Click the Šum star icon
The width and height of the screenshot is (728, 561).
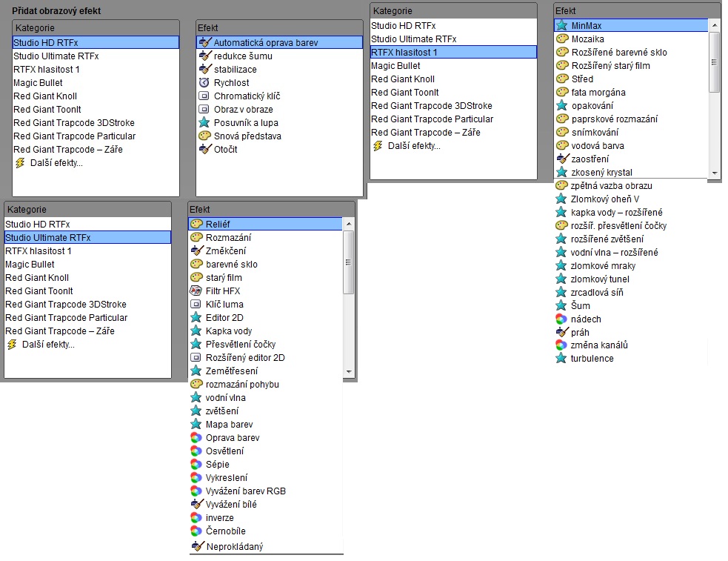pos(561,305)
